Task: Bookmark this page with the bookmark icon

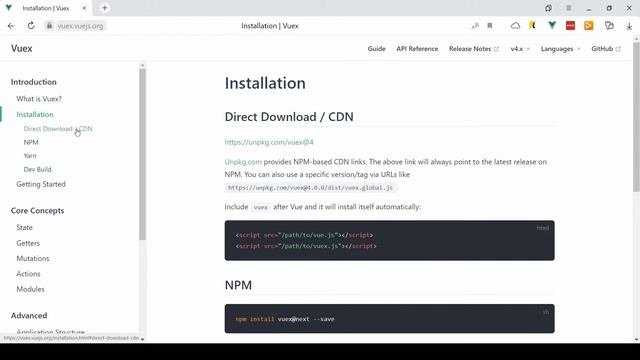Action: pyautogui.click(x=490, y=26)
